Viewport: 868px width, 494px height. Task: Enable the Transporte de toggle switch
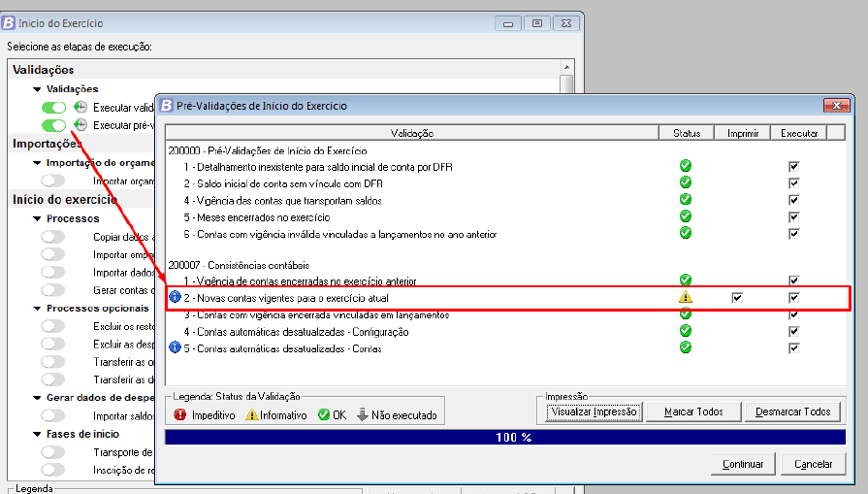click(x=53, y=452)
